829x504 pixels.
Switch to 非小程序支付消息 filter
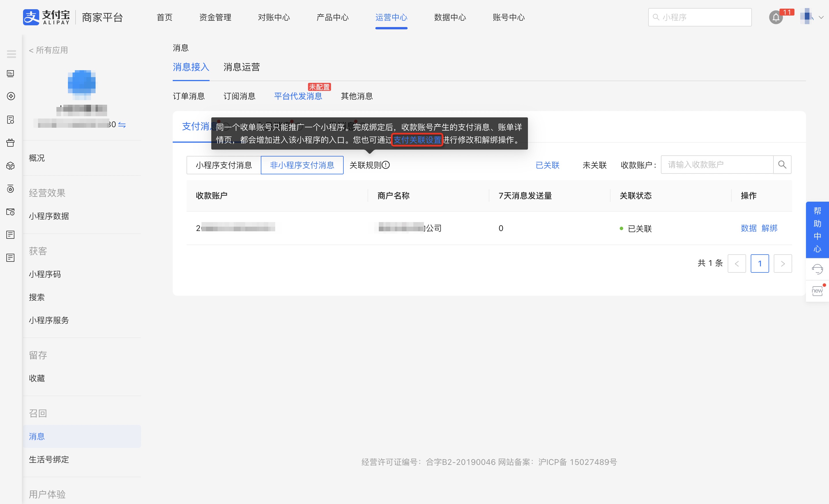tap(302, 165)
